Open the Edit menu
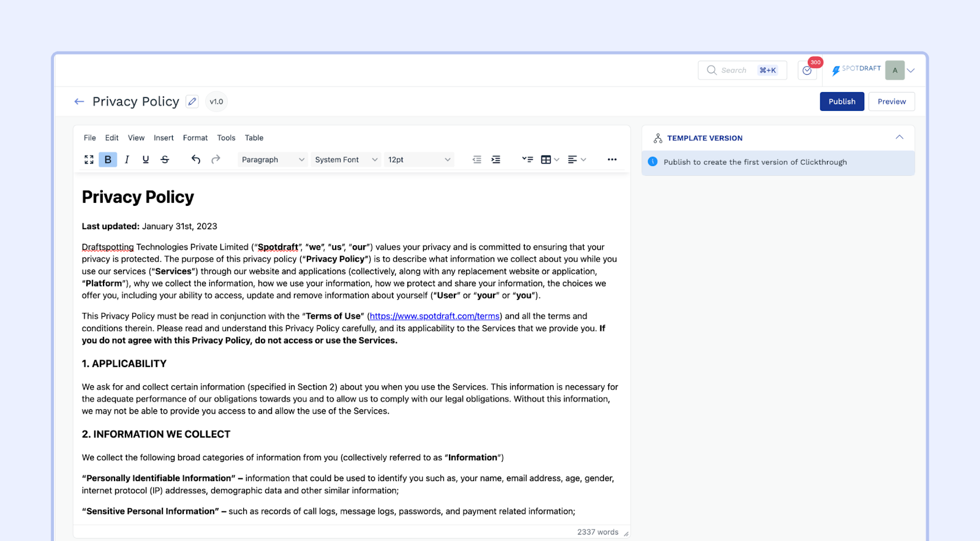Image resolution: width=980 pixels, height=541 pixels. click(112, 138)
